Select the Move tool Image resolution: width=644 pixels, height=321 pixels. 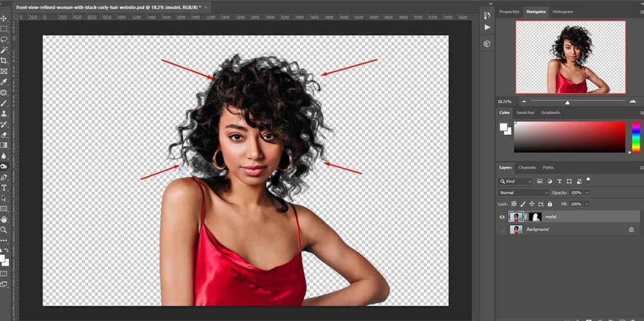point(4,19)
